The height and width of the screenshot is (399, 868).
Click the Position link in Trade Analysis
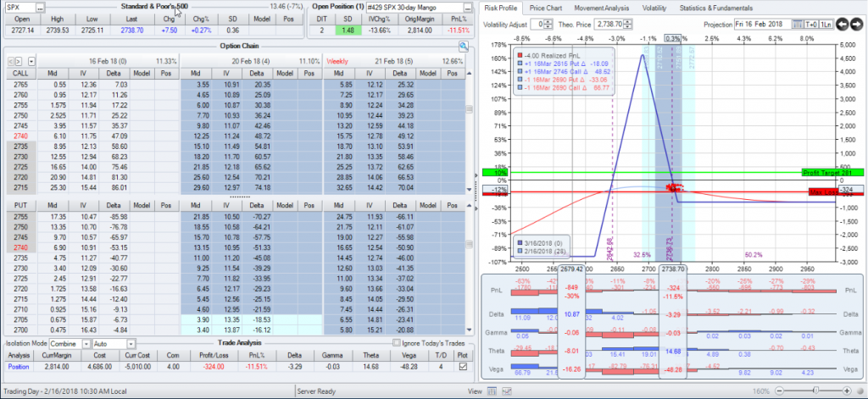17,366
